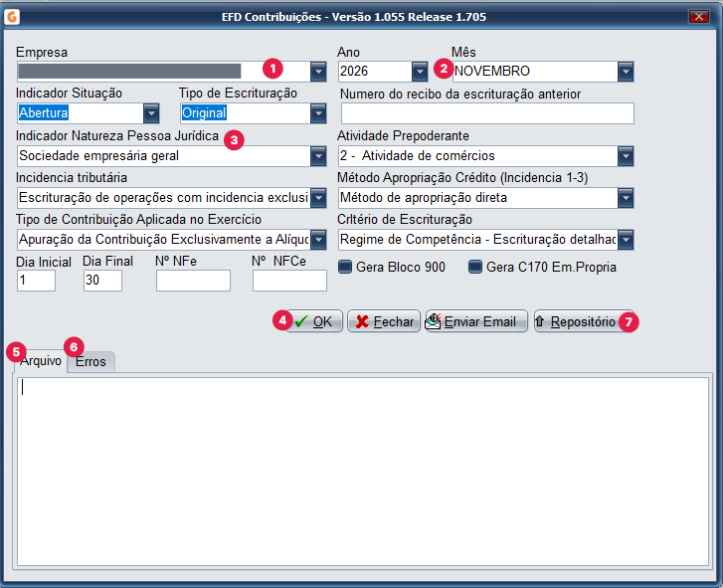Screen dimensions: 723x588
Task: Open the Atividade Prepoderante dropdown
Action: pyautogui.click(x=626, y=156)
